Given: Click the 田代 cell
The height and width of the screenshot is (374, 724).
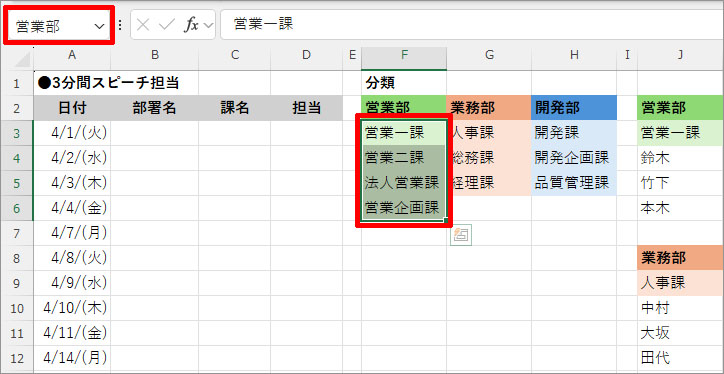Looking at the screenshot, I should [681, 358].
